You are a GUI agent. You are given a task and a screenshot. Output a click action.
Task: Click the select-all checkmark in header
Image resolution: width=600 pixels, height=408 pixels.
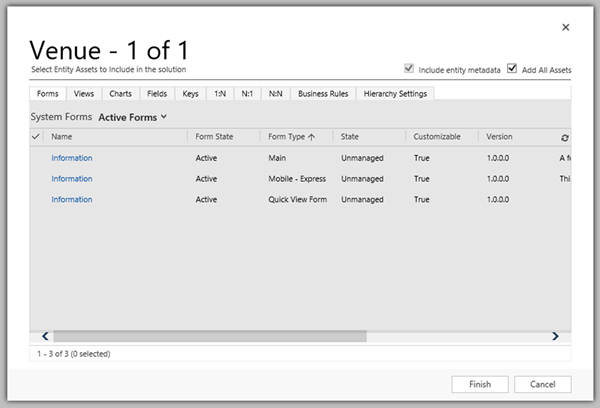tap(38, 136)
